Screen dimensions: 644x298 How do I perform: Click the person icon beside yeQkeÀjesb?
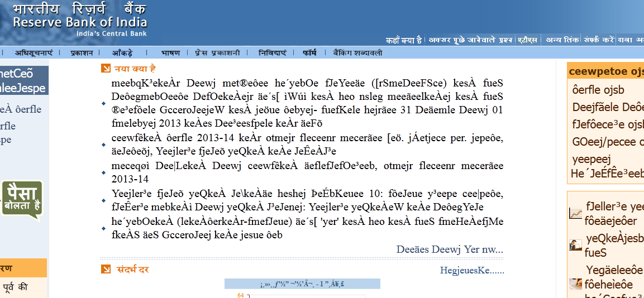(x=575, y=244)
